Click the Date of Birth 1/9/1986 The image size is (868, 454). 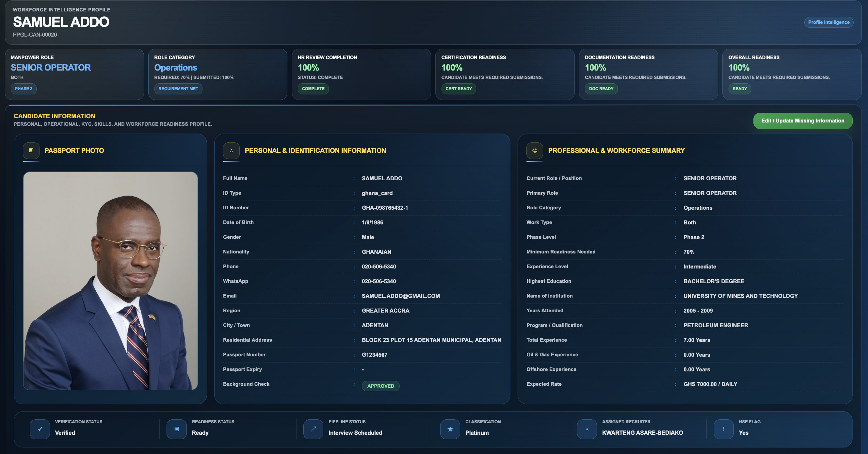[372, 222]
